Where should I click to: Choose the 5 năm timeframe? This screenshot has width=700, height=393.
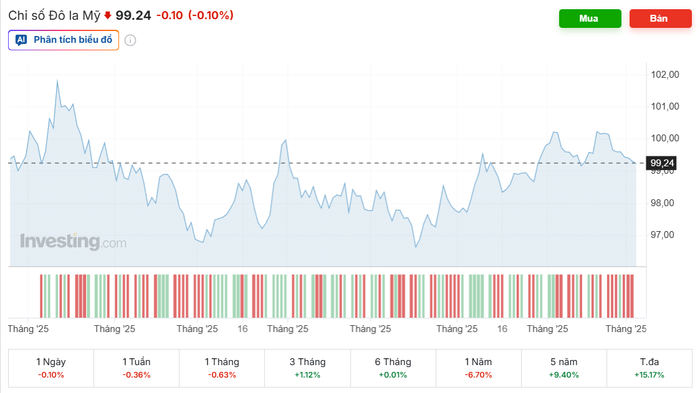pos(564,368)
